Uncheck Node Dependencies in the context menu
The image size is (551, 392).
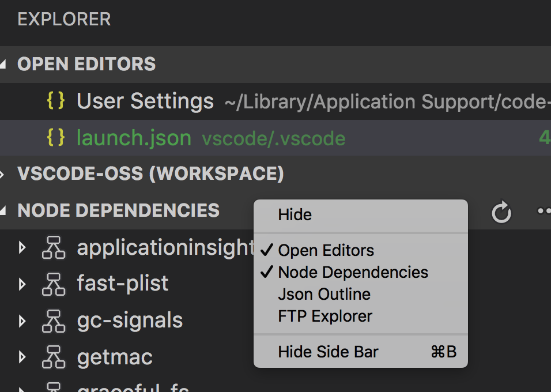point(353,272)
